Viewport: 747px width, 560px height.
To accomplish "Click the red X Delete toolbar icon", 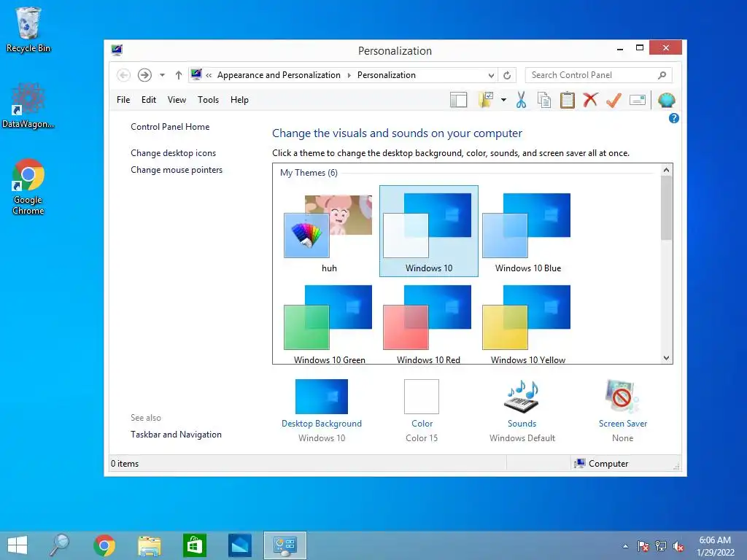I will 590,100.
